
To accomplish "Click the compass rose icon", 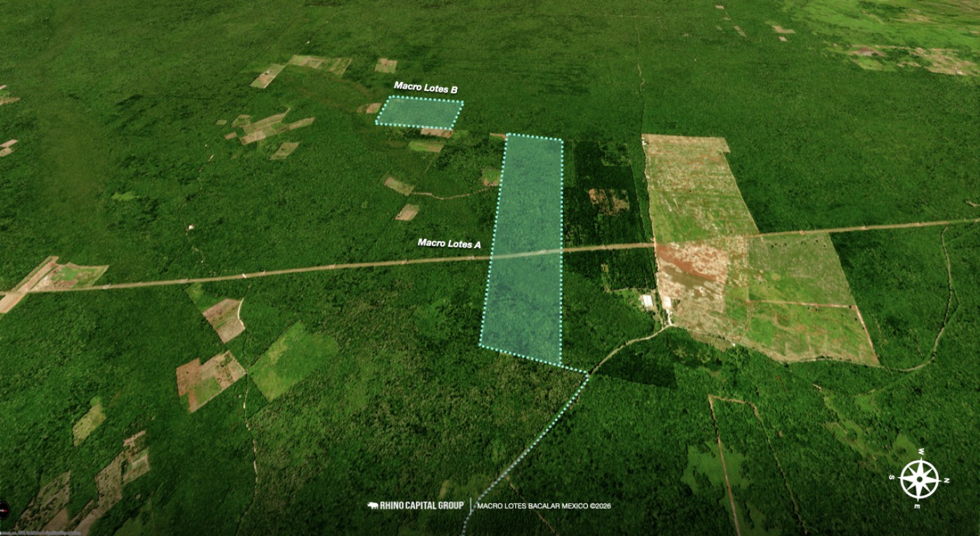I will point(919,479).
